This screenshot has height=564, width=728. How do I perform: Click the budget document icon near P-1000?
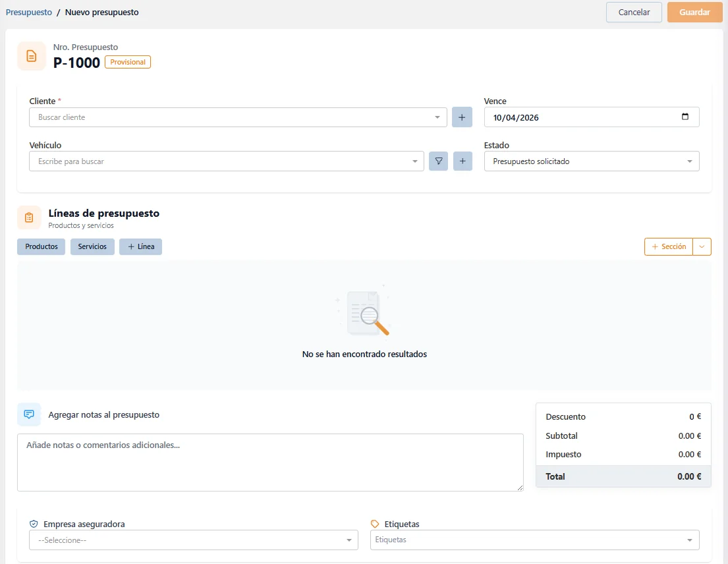coord(31,56)
